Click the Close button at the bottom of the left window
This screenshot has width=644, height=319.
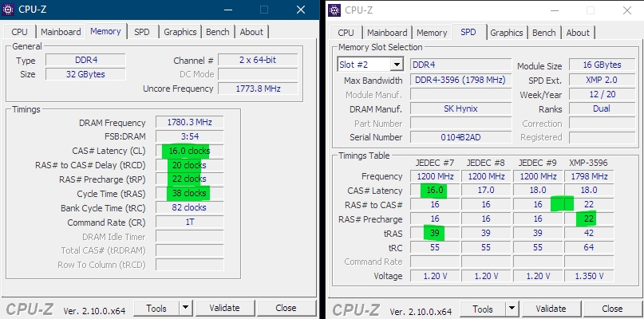pyautogui.click(x=286, y=308)
